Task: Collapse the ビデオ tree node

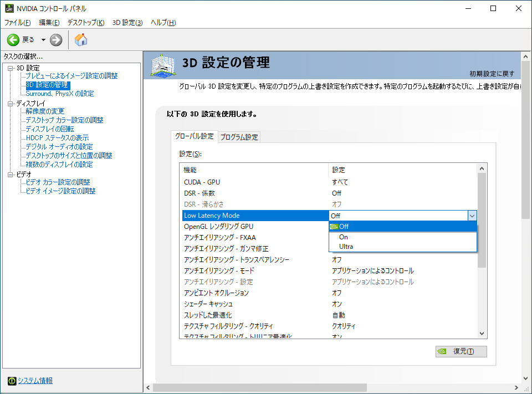Action: click(x=11, y=175)
